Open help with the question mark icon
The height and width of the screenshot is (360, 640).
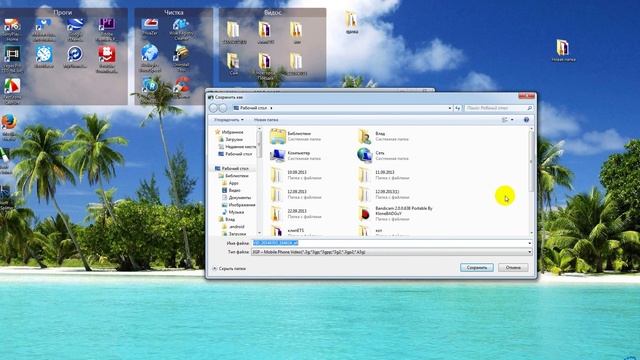point(526,120)
